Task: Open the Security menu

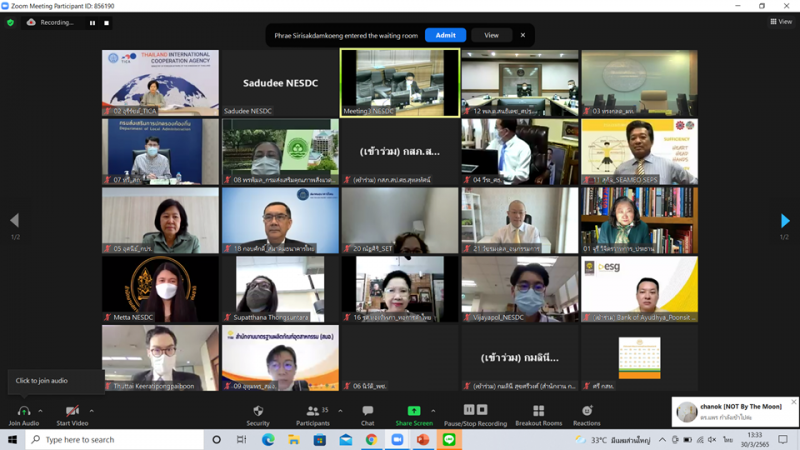Action: [x=258, y=415]
